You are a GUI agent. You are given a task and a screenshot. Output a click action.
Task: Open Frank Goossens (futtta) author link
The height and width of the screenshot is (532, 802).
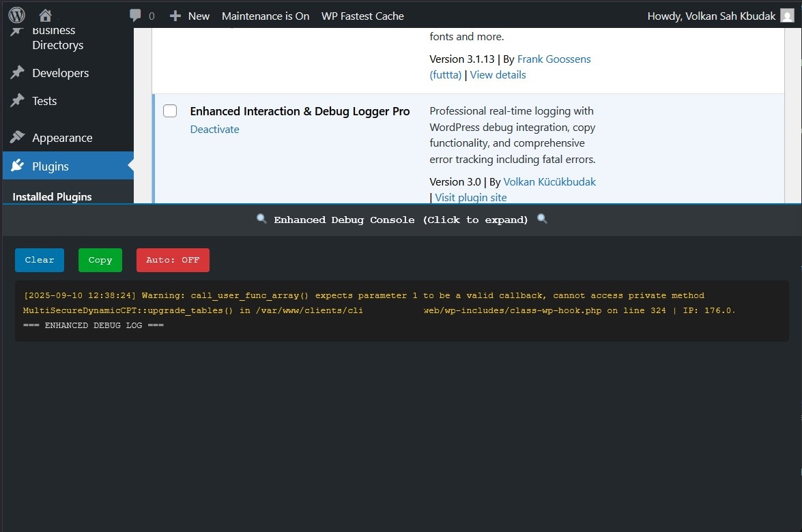pyautogui.click(x=510, y=67)
